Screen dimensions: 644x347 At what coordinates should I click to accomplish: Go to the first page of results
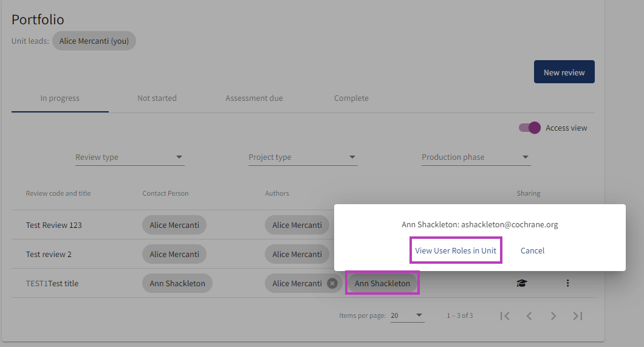504,315
